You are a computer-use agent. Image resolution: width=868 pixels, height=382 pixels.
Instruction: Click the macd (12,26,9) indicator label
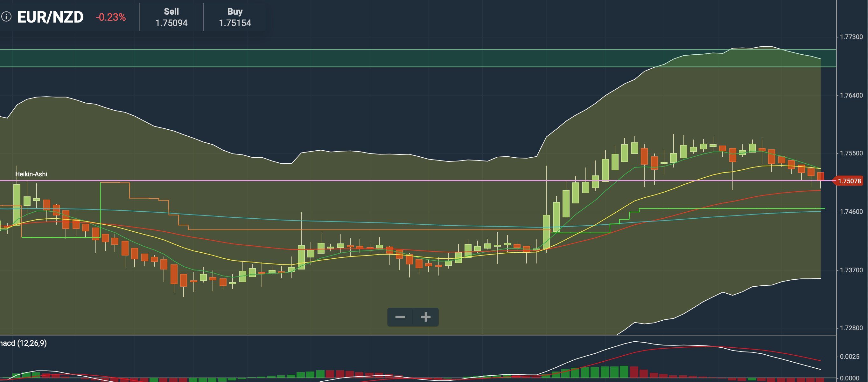(x=23, y=343)
